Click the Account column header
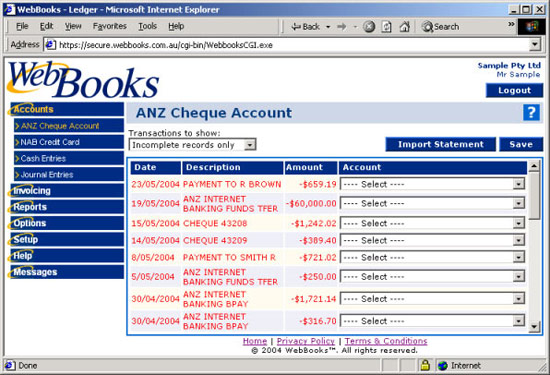The width and height of the screenshot is (550, 375). click(x=433, y=167)
